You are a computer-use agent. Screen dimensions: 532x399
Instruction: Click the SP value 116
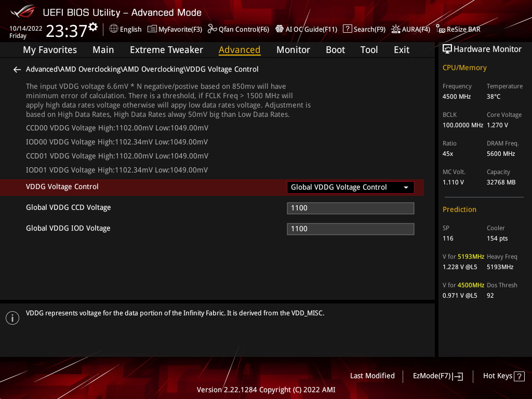pyautogui.click(x=448, y=238)
